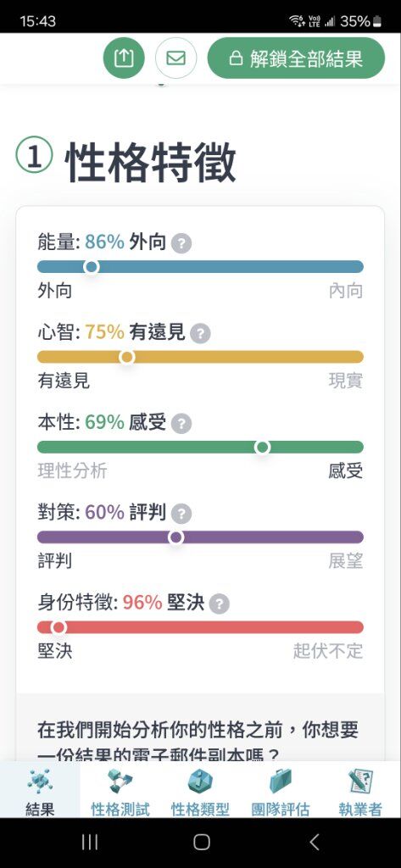Switch to 結果 bottom tab
Image resolution: width=401 pixels, height=868 pixels.
click(x=40, y=790)
